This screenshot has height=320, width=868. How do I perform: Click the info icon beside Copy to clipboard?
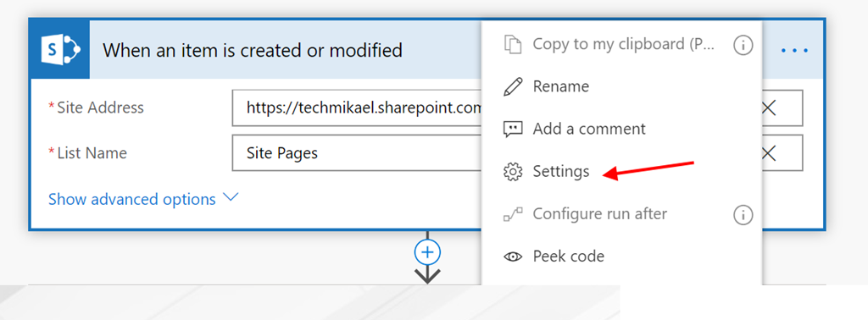[x=743, y=46]
